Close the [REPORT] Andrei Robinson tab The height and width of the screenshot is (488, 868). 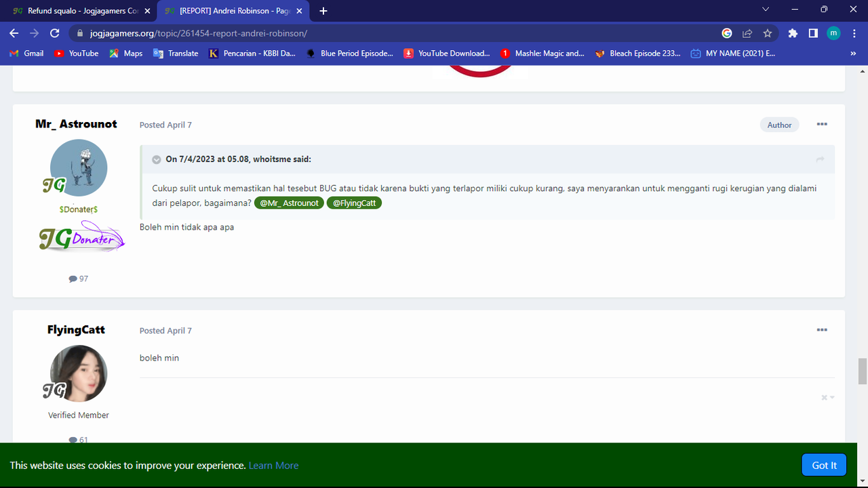pos(299,11)
